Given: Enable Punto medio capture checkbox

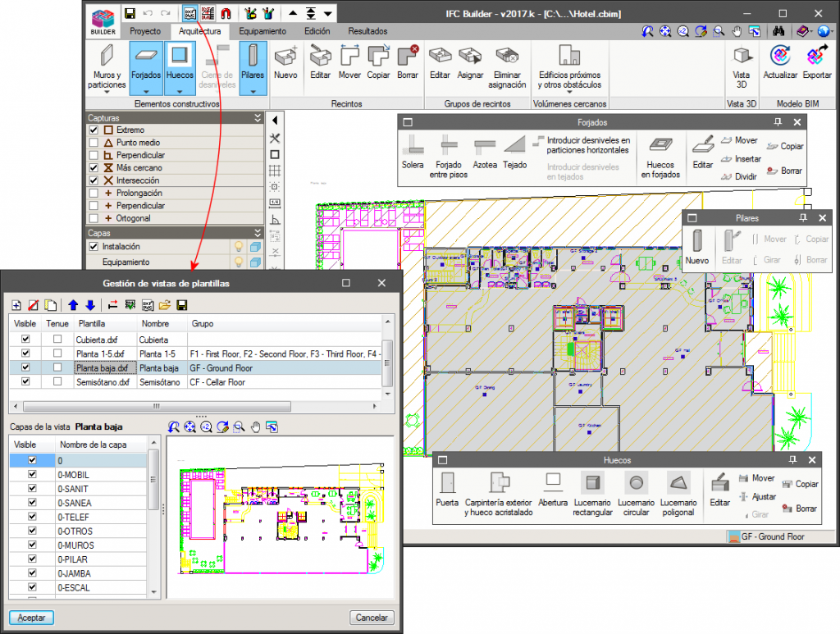Looking at the screenshot, I should (x=94, y=143).
